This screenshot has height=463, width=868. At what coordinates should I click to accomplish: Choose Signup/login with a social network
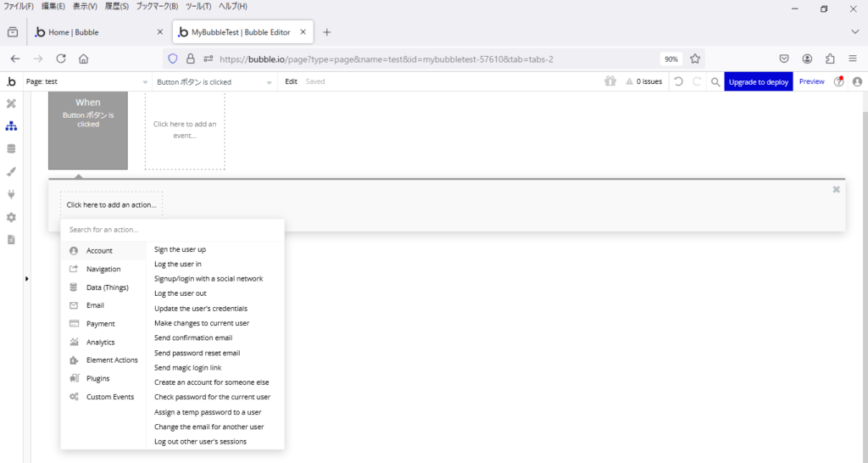tap(209, 279)
